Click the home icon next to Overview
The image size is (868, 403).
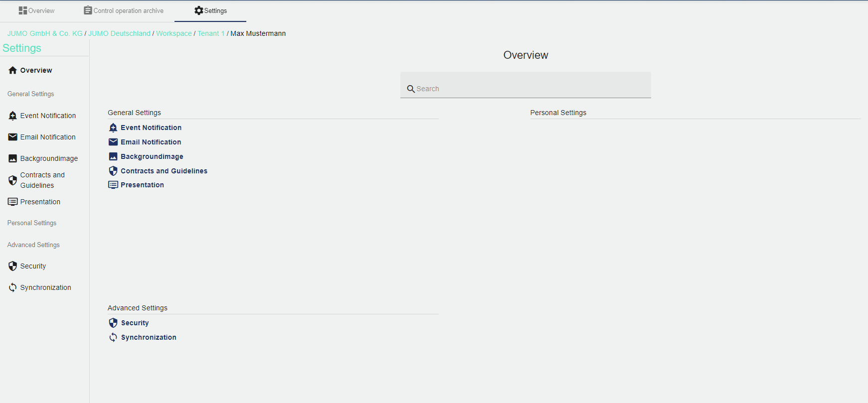13,70
